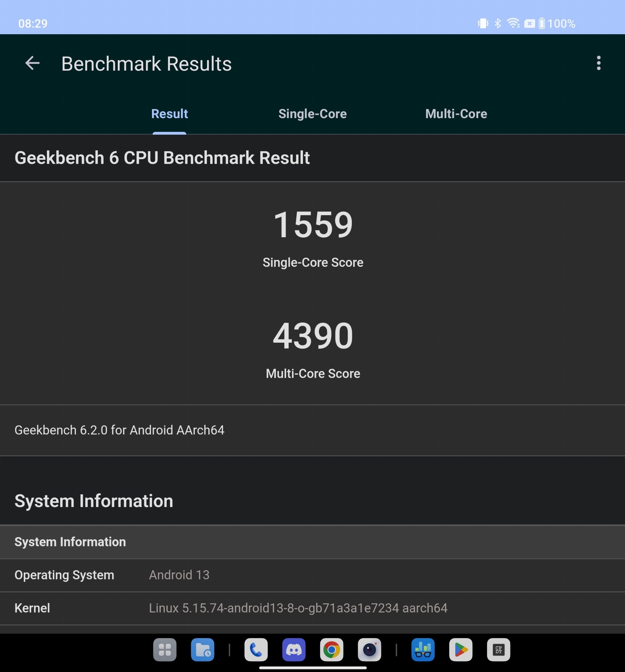Screen dimensions: 625x672
Task: Tap the Wi-Fi status icon
Action: [x=513, y=23]
